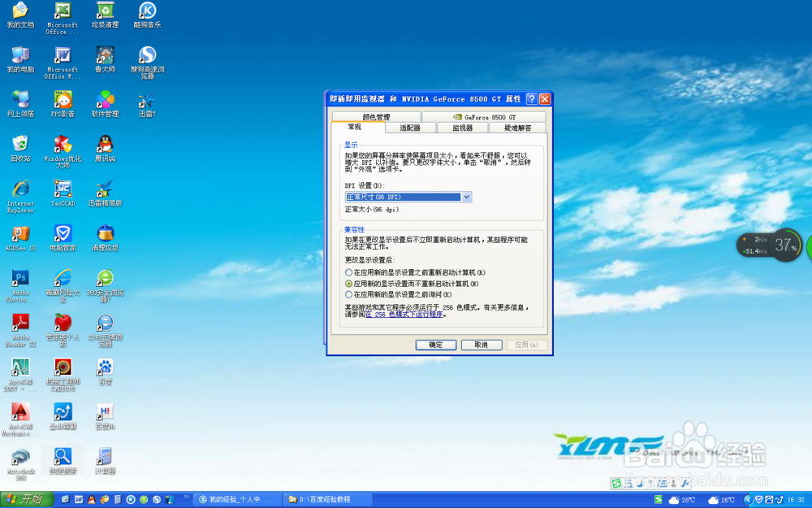The width and height of the screenshot is (812, 508).
Task: Open the 百度Hi desktop shortcut
Action: [x=105, y=416]
